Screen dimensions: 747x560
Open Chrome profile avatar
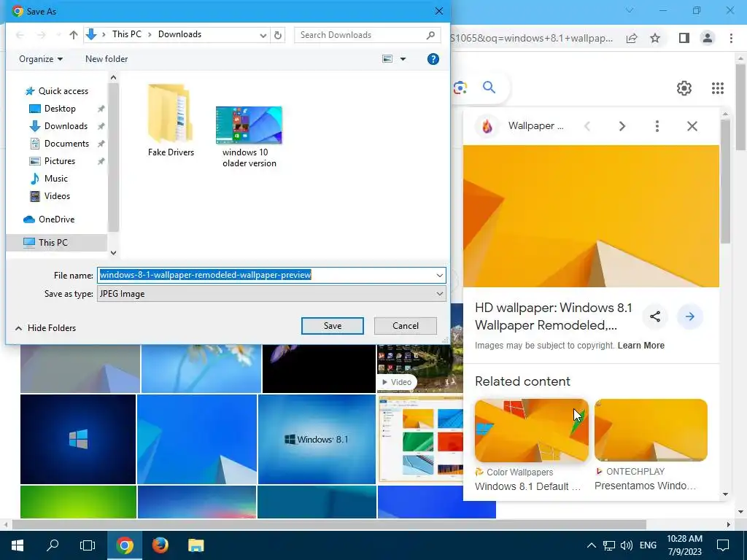tap(708, 38)
